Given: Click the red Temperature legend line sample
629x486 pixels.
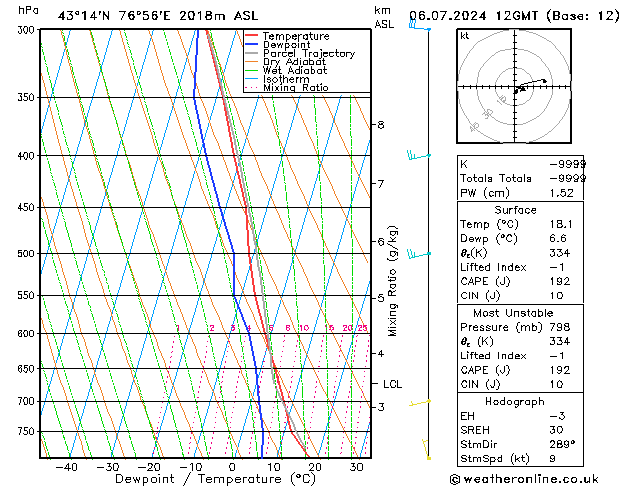Looking at the screenshot, I should point(252,36).
